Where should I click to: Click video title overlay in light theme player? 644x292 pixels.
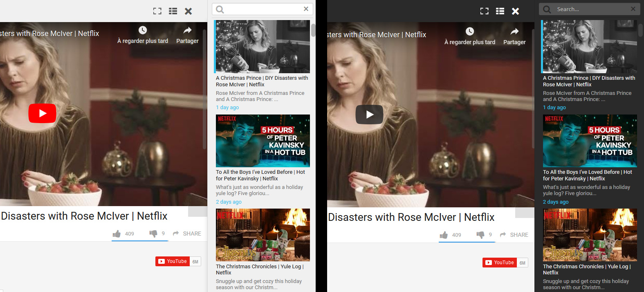[49, 34]
